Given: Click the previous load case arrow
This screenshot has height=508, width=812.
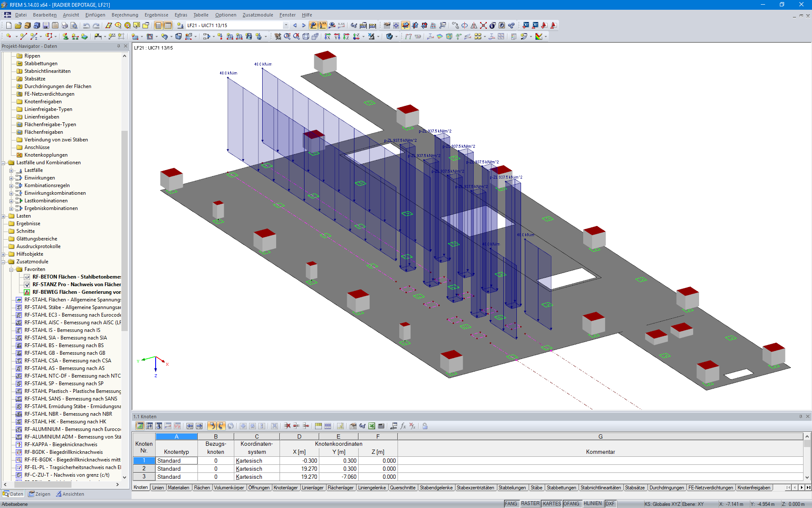Looking at the screenshot, I should tap(295, 25).
